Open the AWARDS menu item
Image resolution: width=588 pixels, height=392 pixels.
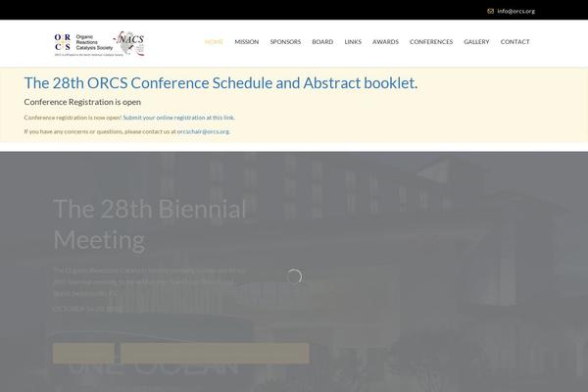click(x=385, y=41)
